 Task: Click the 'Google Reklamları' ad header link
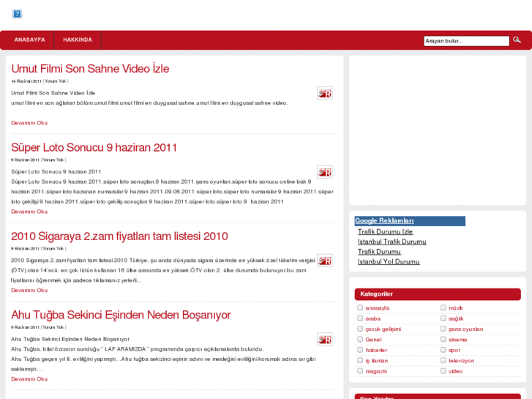point(384,220)
